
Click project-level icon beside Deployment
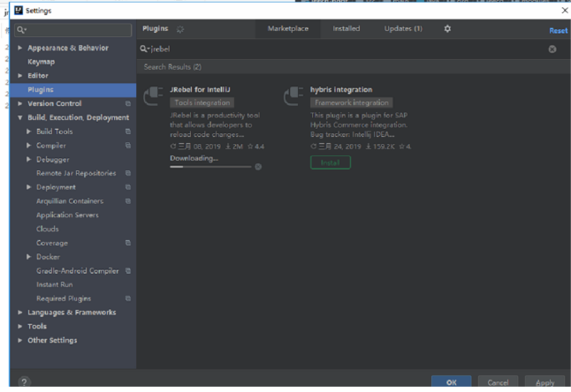click(x=128, y=187)
